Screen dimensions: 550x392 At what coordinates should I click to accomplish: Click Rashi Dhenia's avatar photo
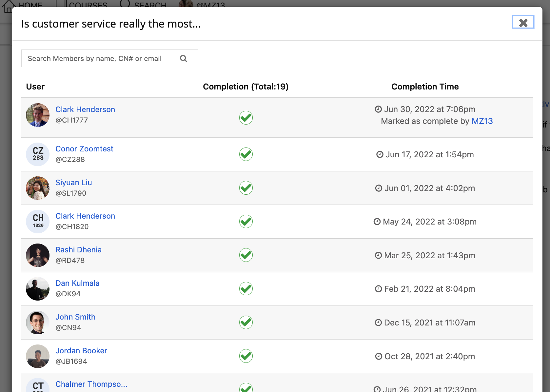(x=38, y=255)
